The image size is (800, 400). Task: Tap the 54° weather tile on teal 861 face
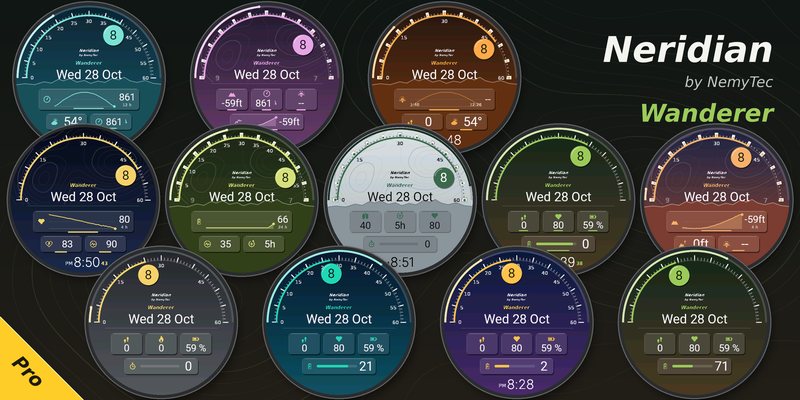[65, 121]
